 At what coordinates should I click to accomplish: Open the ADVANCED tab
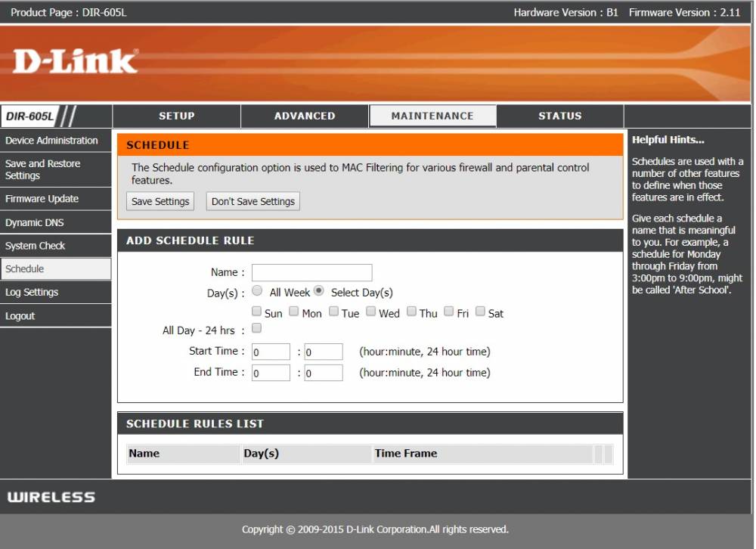[x=305, y=116]
